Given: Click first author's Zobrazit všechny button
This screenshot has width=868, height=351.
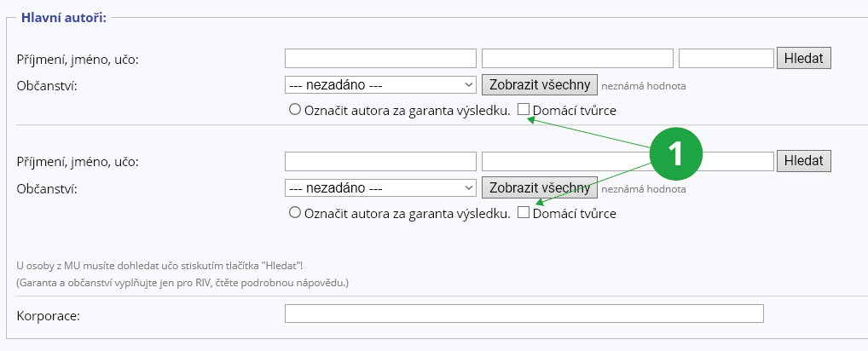Looking at the screenshot, I should pos(540,85).
